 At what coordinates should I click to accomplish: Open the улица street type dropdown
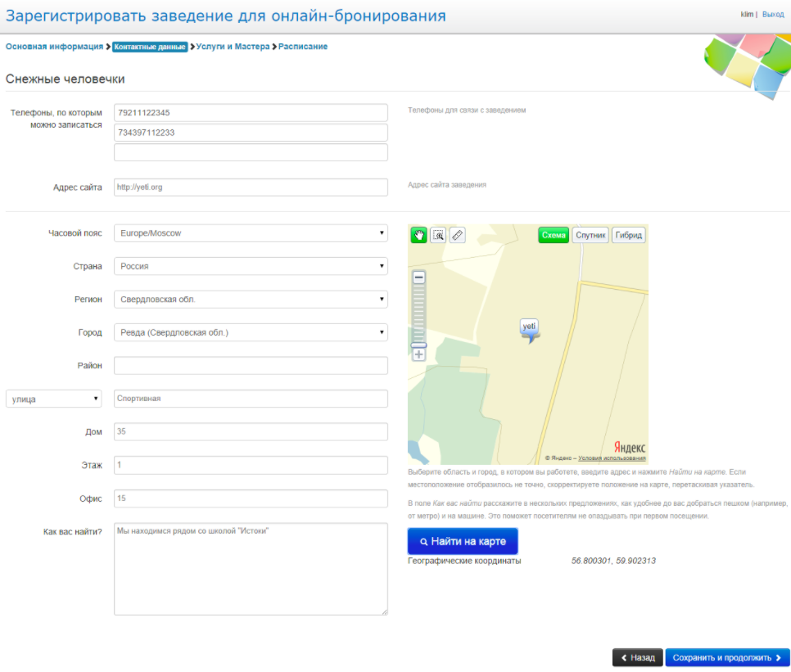[53, 399]
